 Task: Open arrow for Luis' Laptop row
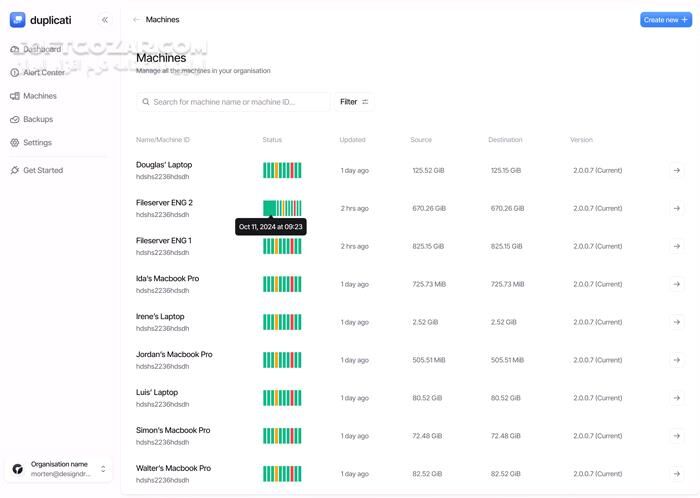pos(677,398)
